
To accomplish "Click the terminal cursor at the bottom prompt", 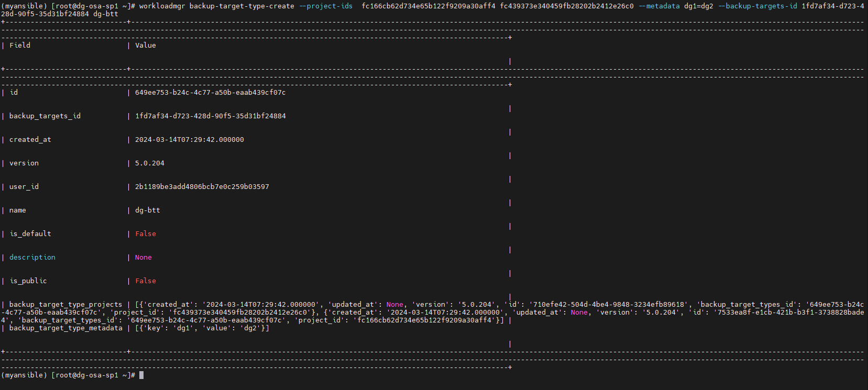I will tap(141, 375).
